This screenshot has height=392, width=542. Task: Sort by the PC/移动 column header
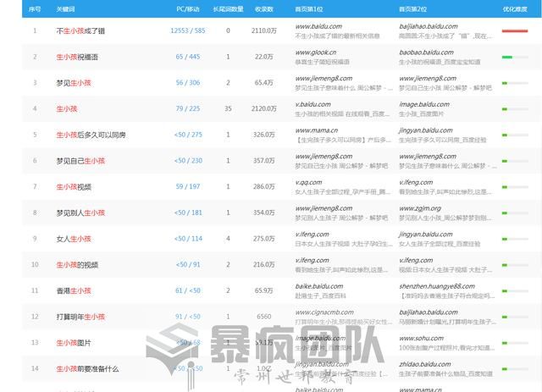coord(188,9)
